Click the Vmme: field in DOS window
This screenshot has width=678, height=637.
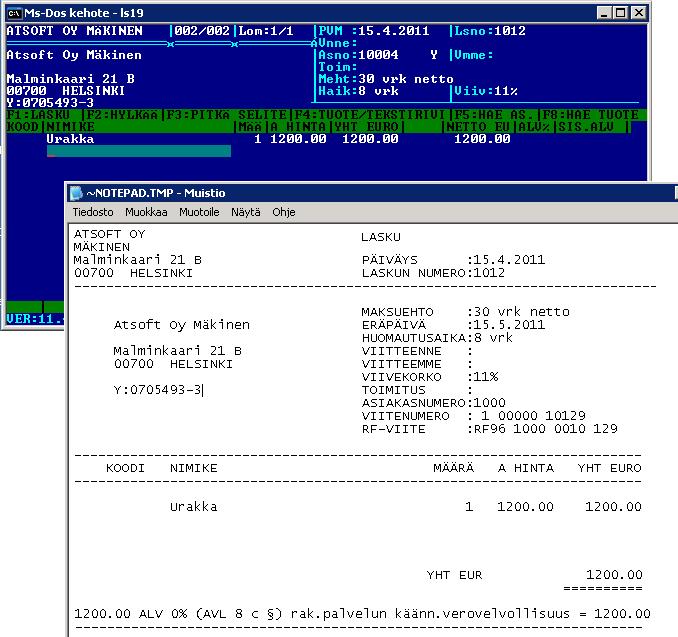point(473,55)
